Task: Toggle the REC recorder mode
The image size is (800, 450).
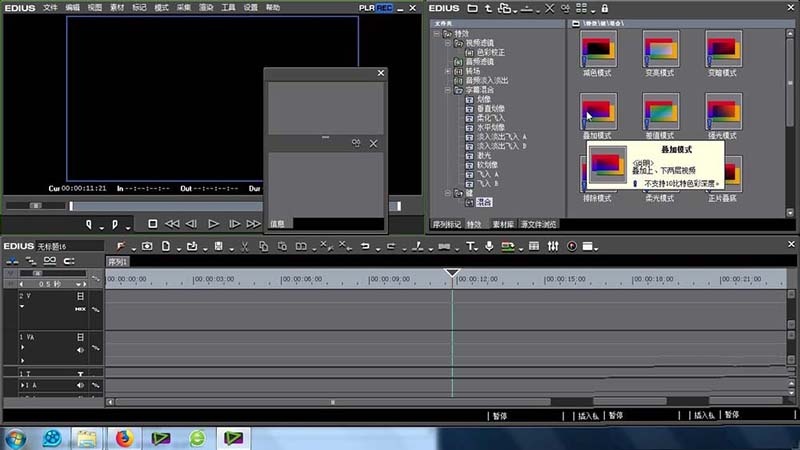Action: tap(383, 7)
